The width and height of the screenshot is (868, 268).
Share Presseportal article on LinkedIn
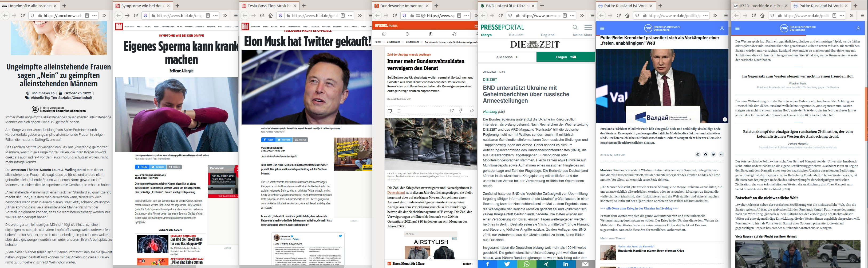click(566, 264)
